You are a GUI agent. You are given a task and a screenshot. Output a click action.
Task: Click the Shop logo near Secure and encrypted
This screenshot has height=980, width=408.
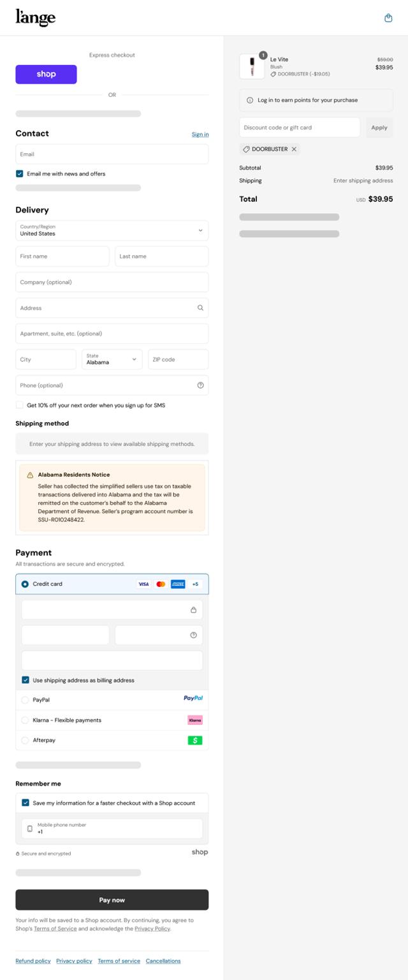(x=200, y=852)
